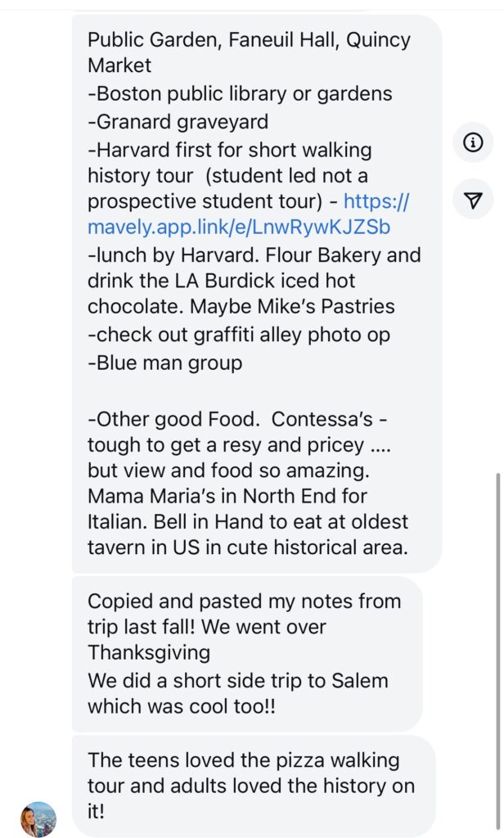Click the 'tavern in US in cute historical area' line
Viewport: 504px width, 838px height.
point(247,547)
